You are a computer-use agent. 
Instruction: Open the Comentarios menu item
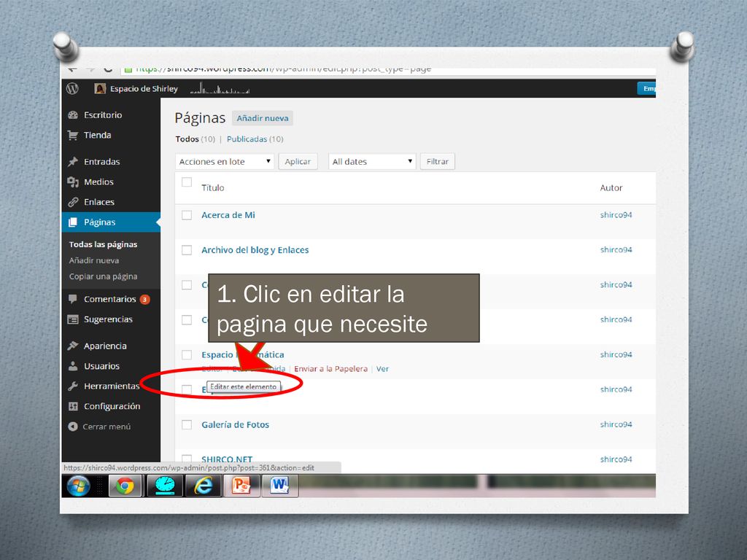coord(109,299)
